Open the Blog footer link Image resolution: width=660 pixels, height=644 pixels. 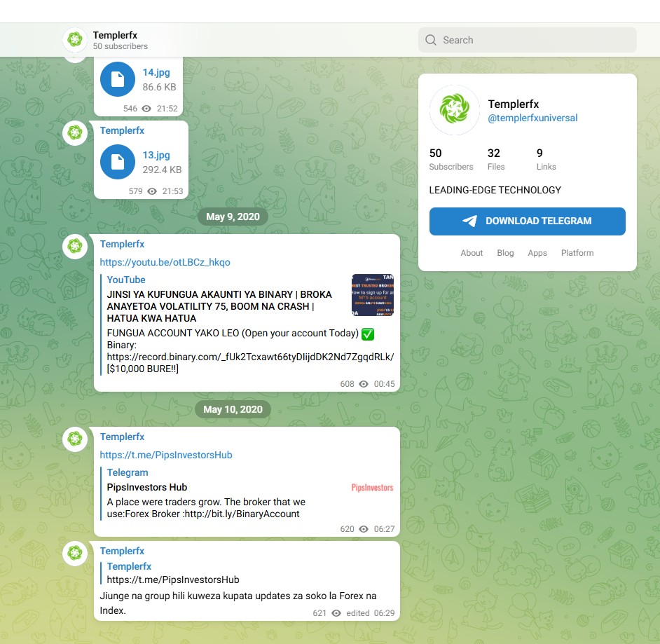[x=505, y=253]
